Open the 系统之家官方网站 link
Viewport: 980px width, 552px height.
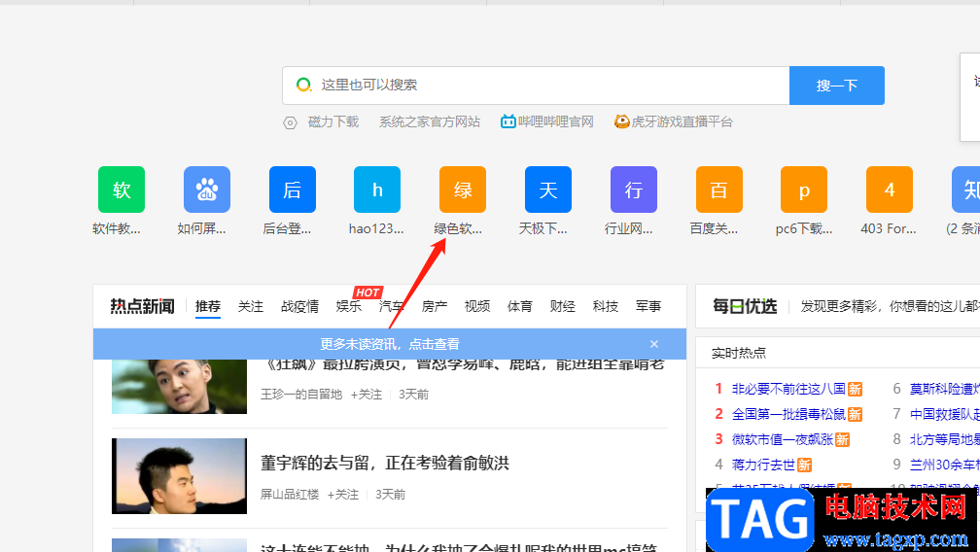click(x=430, y=121)
